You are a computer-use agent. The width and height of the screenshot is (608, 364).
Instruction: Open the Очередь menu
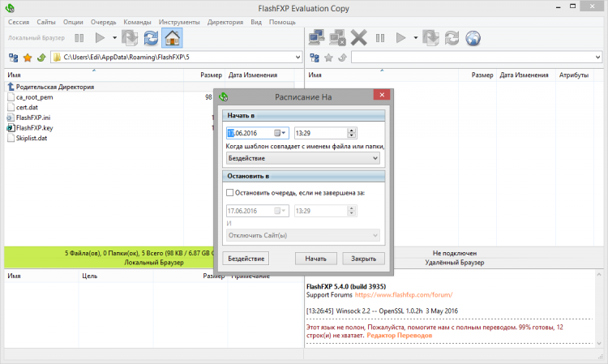(103, 22)
